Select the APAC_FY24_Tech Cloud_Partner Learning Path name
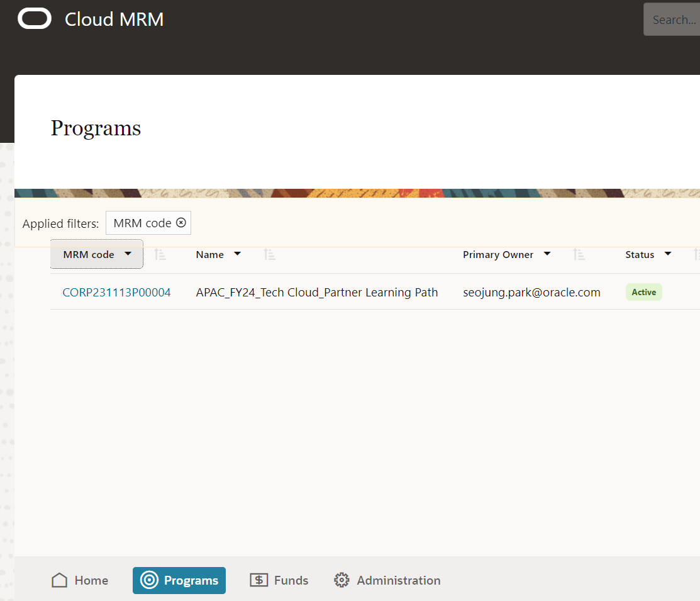700x601 pixels. point(317,292)
